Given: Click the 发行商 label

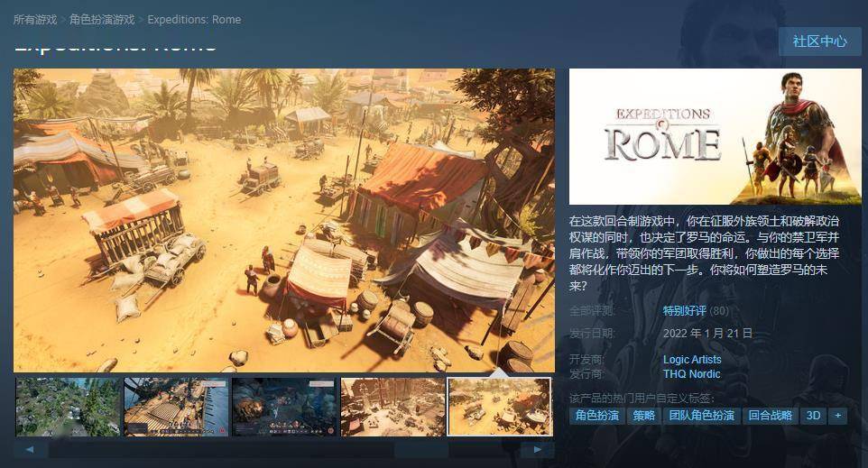Looking at the screenshot, I should point(586,374).
